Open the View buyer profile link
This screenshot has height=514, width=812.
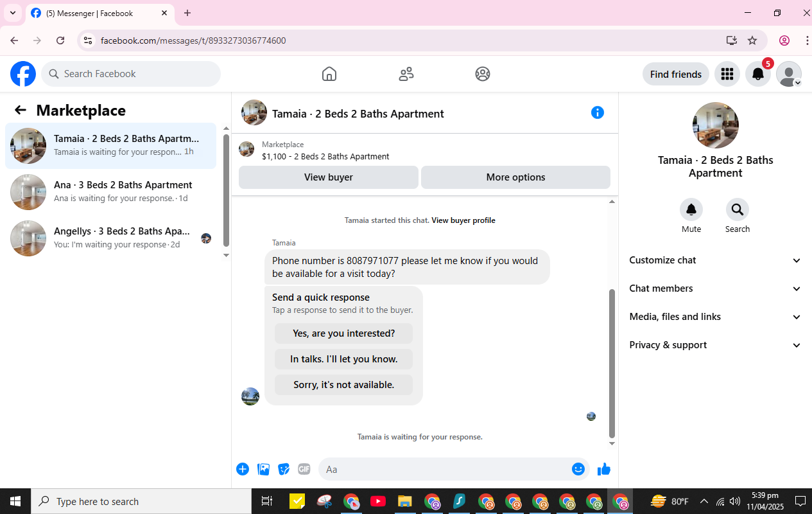point(463,220)
